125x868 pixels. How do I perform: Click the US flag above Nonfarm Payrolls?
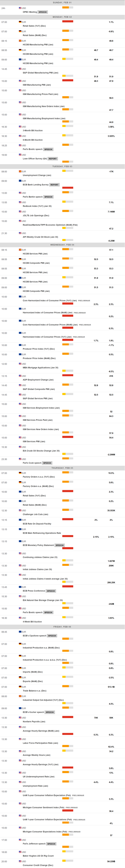(x=20, y=718)
